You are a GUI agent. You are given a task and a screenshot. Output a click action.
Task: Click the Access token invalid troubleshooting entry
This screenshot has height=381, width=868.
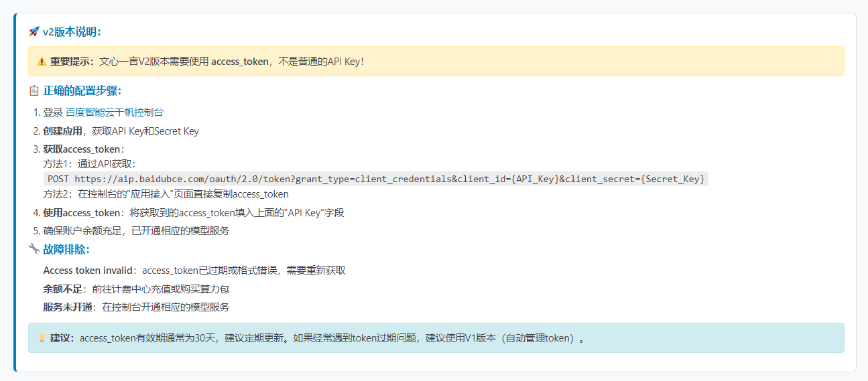(x=194, y=271)
